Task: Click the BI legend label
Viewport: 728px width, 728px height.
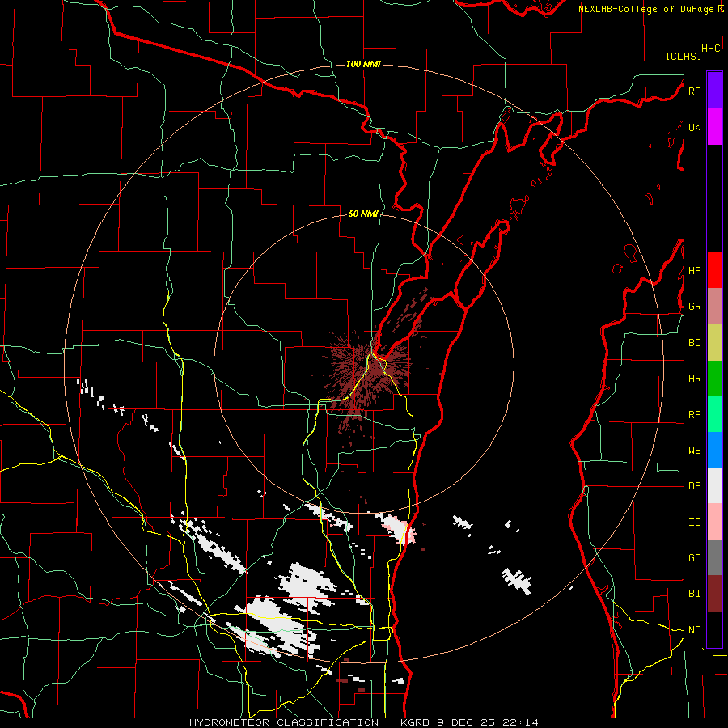Action: coord(694,594)
